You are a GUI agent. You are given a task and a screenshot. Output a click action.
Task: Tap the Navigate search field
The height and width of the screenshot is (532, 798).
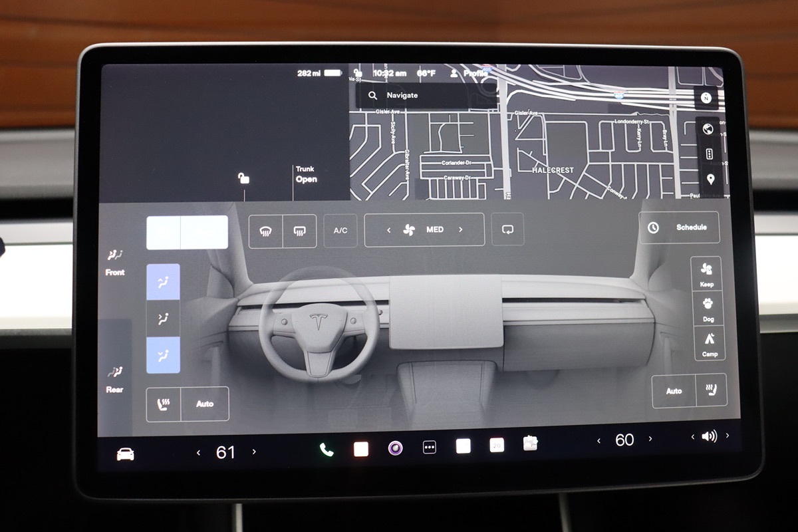412,96
